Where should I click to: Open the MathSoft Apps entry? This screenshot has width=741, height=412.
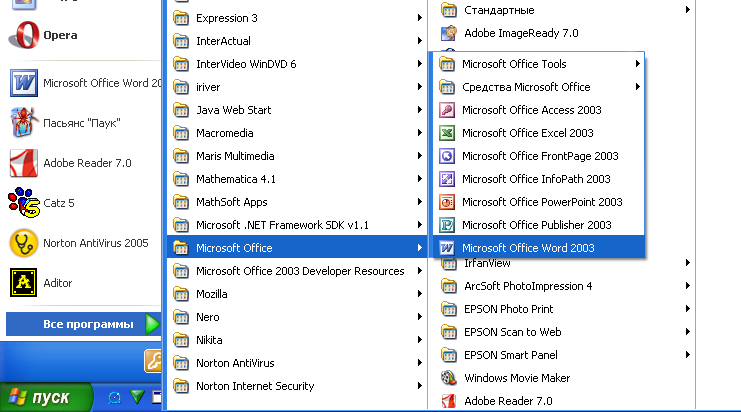coord(297,202)
